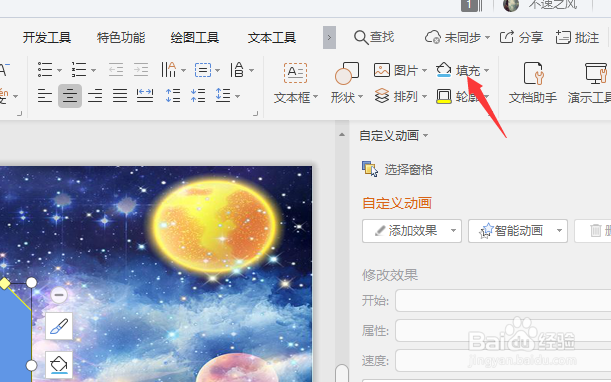The height and width of the screenshot is (382, 611).
Task: Toggle center text alignment
Action: click(70, 96)
